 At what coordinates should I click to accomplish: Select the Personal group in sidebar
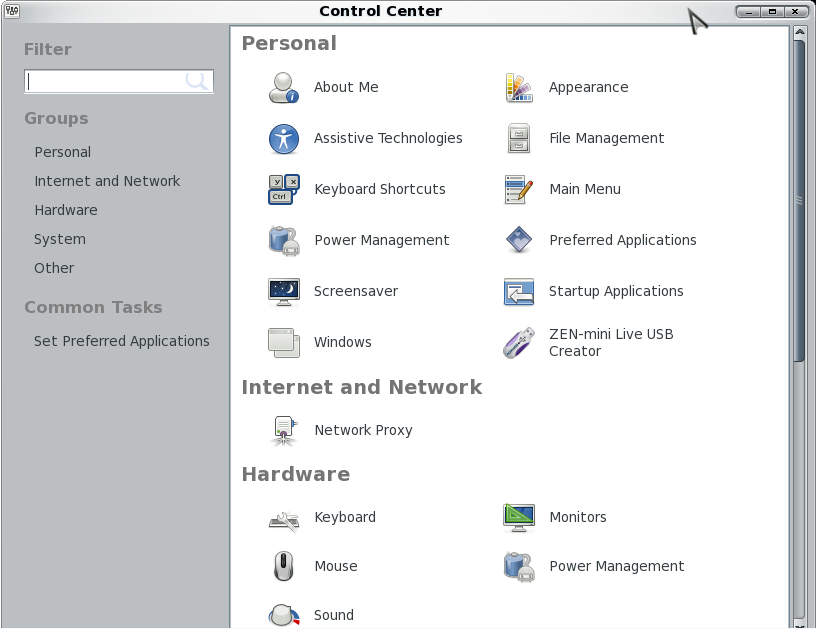tap(62, 152)
